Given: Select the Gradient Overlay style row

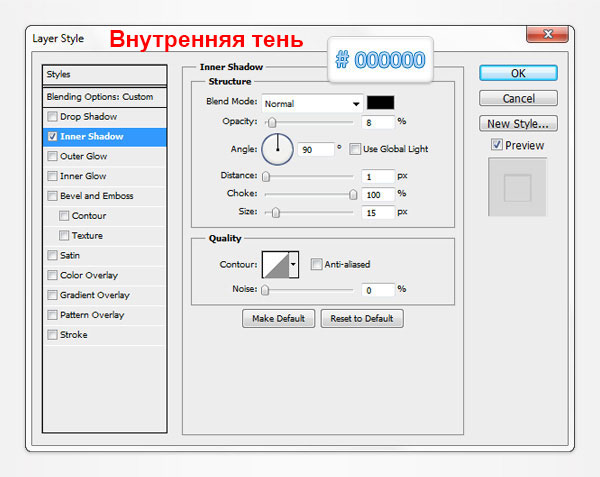Looking at the screenshot, I should point(104,295).
